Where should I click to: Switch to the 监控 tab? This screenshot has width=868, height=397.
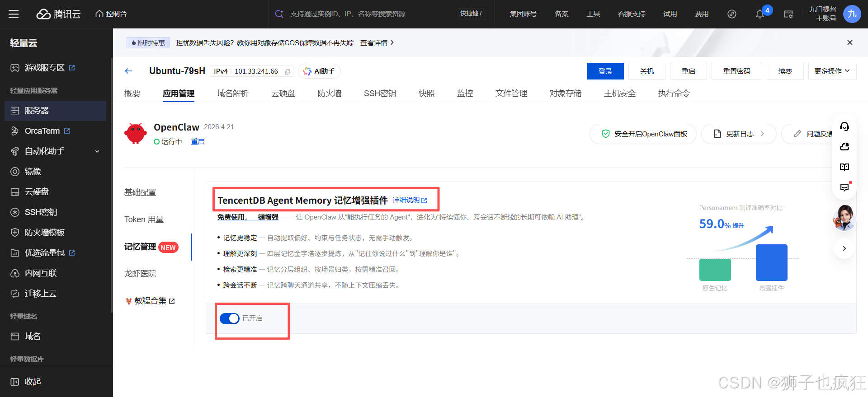[x=465, y=93]
